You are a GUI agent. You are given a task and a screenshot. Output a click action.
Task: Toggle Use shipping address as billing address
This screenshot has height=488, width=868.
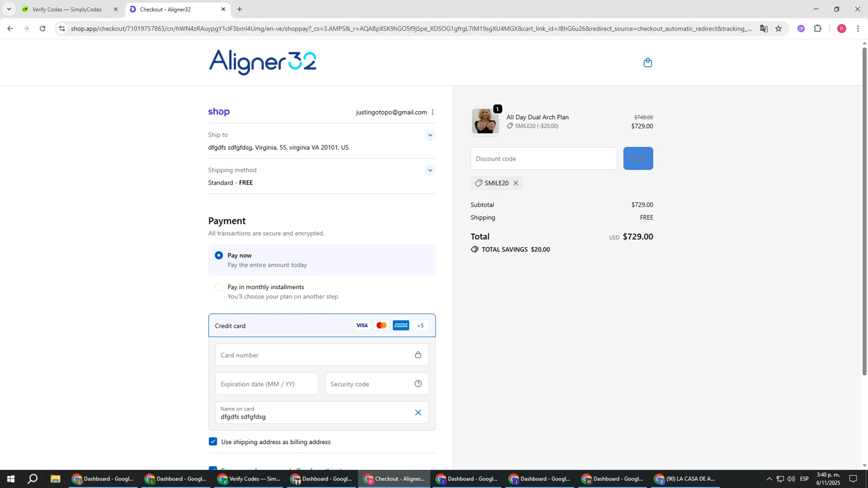[x=213, y=442]
